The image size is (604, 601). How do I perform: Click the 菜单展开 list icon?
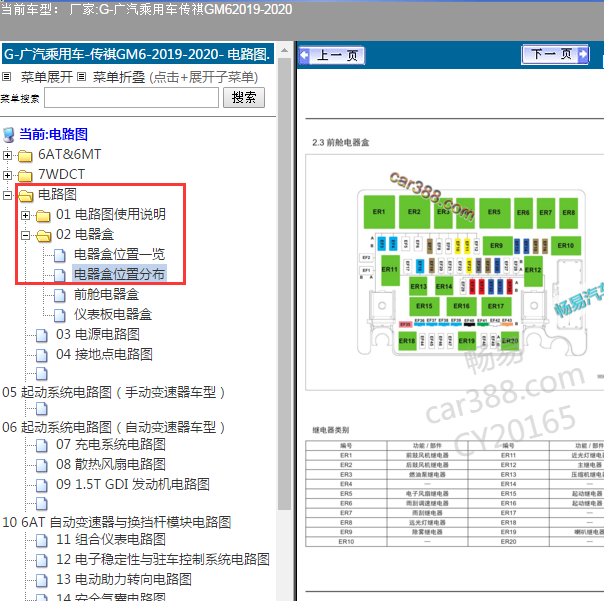pos(7,77)
